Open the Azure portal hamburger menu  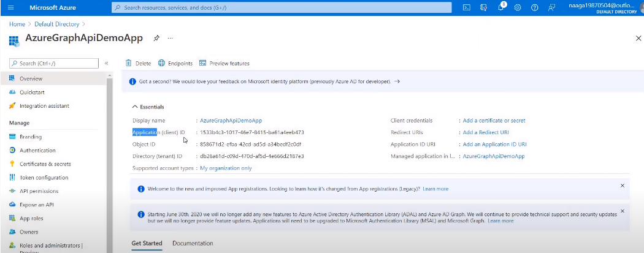[10, 7]
